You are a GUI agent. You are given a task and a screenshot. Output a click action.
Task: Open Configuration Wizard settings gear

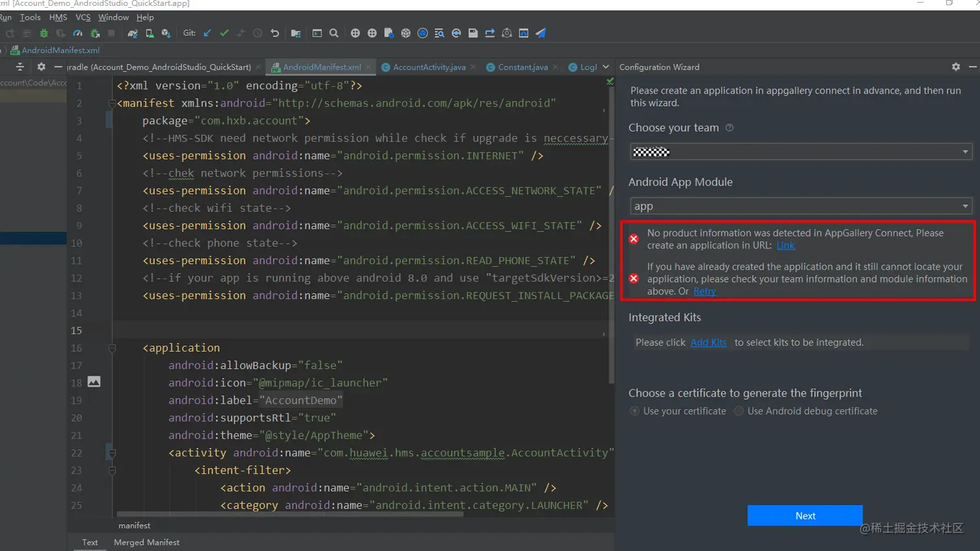click(955, 67)
